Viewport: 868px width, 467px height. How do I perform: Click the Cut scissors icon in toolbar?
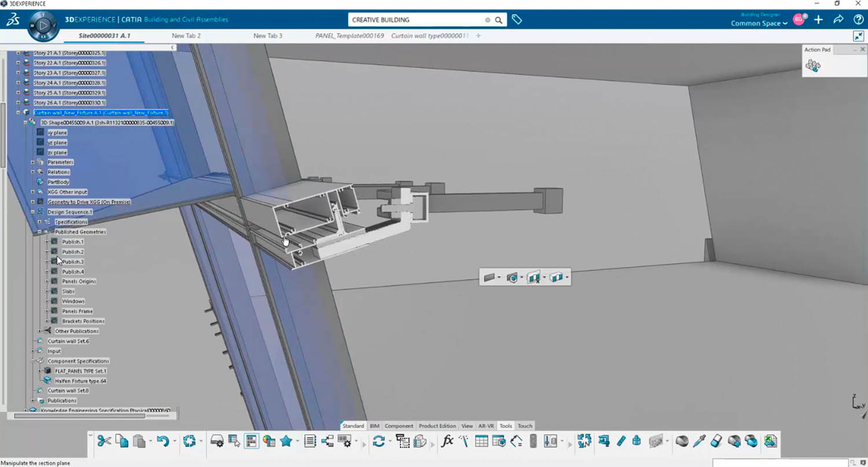pyautogui.click(x=104, y=441)
